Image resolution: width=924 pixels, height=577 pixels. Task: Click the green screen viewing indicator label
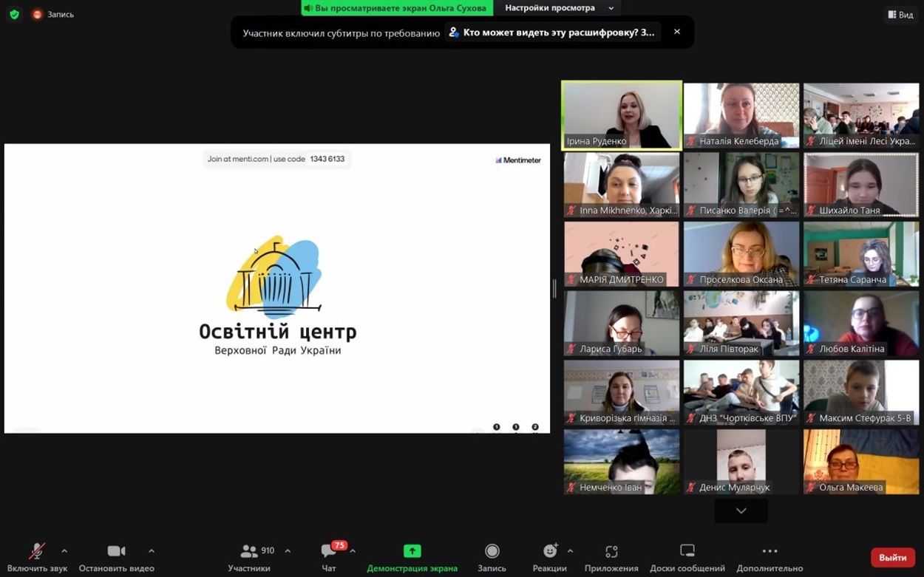tap(397, 8)
